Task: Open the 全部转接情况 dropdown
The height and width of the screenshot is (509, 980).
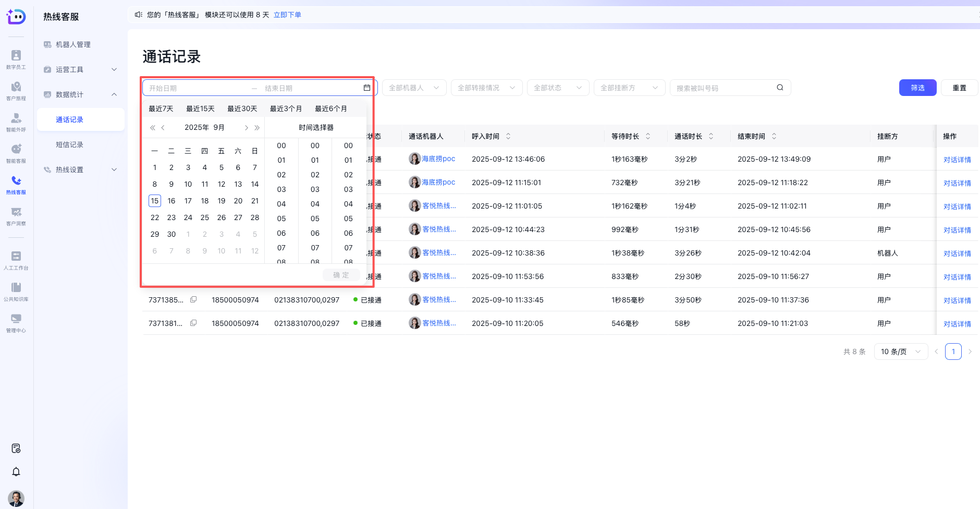Action: coord(486,88)
